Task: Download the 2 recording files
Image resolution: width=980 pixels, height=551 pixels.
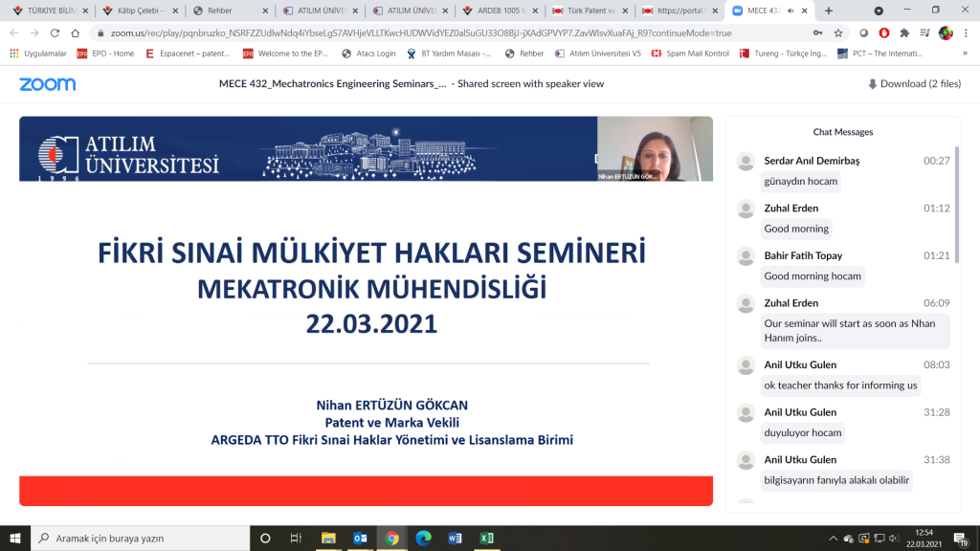Action: click(x=914, y=84)
